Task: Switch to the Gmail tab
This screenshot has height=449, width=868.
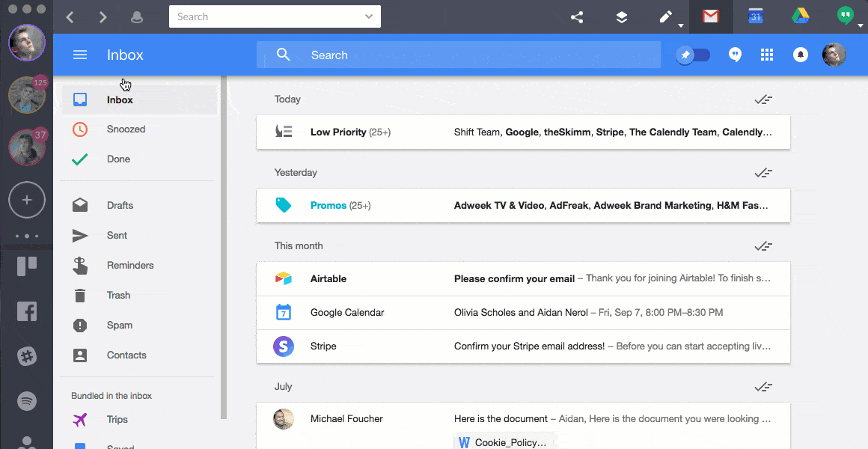Action: point(709,16)
